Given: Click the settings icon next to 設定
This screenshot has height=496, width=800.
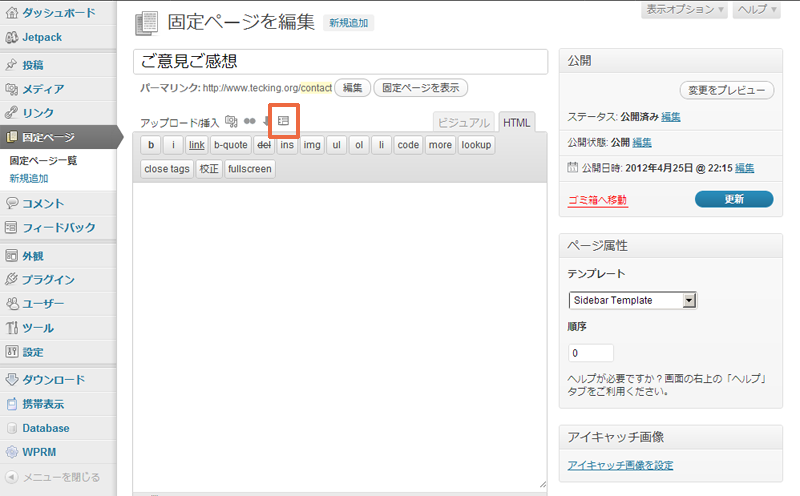Looking at the screenshot, I should 11,352.
